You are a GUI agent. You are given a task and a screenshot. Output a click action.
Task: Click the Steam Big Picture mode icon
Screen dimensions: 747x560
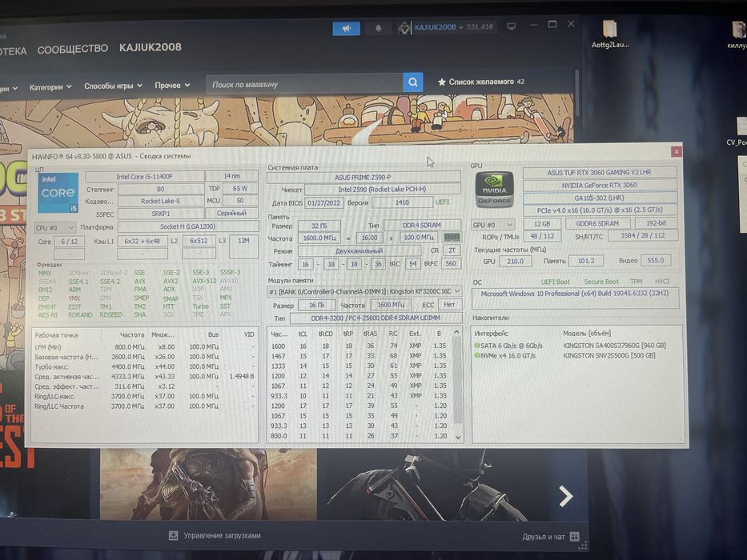511,26
